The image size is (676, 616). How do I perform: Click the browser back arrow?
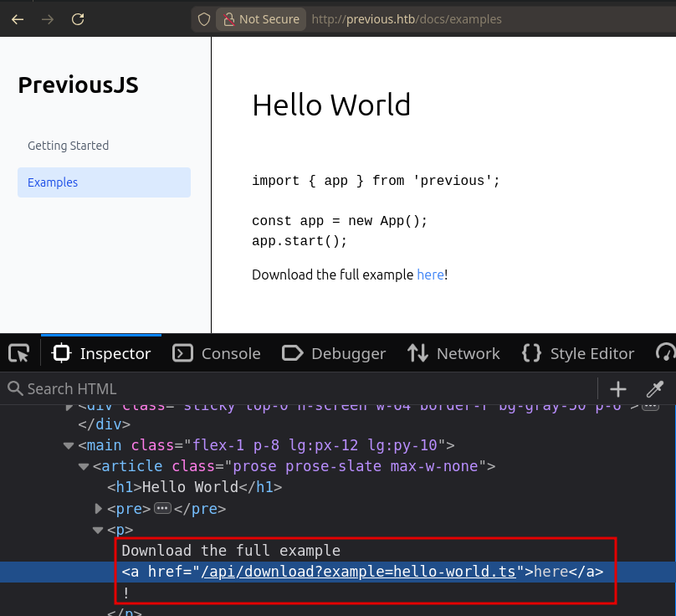point(18,19)
